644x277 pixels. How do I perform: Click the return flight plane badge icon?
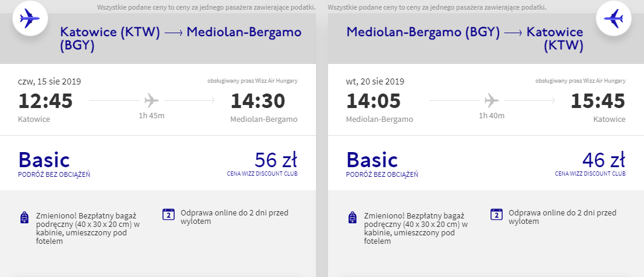[613, 18]
